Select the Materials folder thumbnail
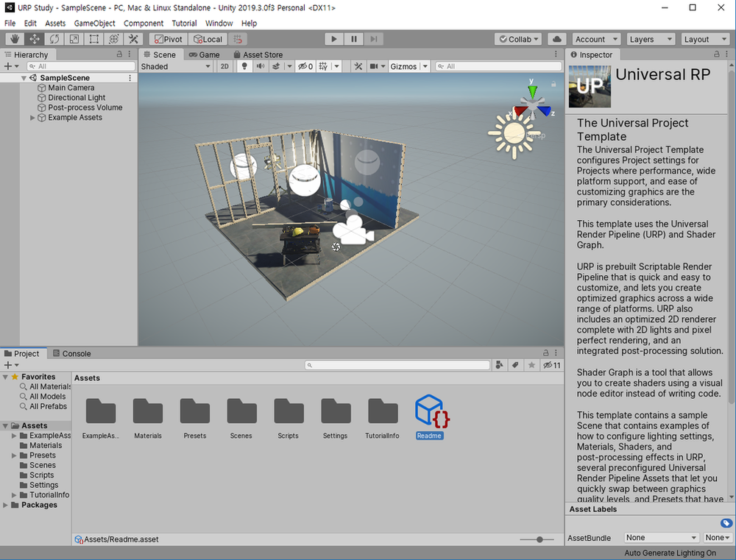This screenshot has width=736, height=560. 148,411
